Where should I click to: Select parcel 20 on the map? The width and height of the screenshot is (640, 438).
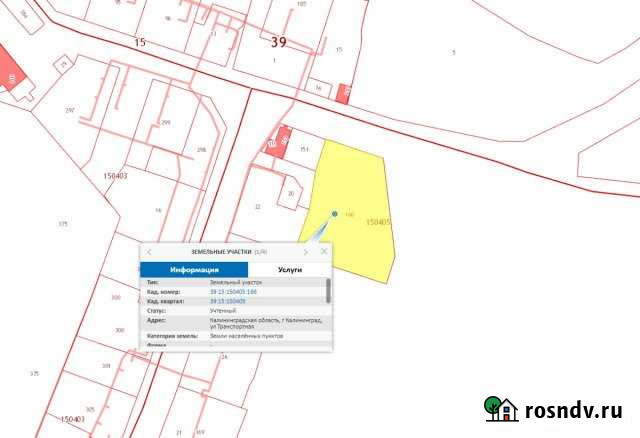(291, 193)
